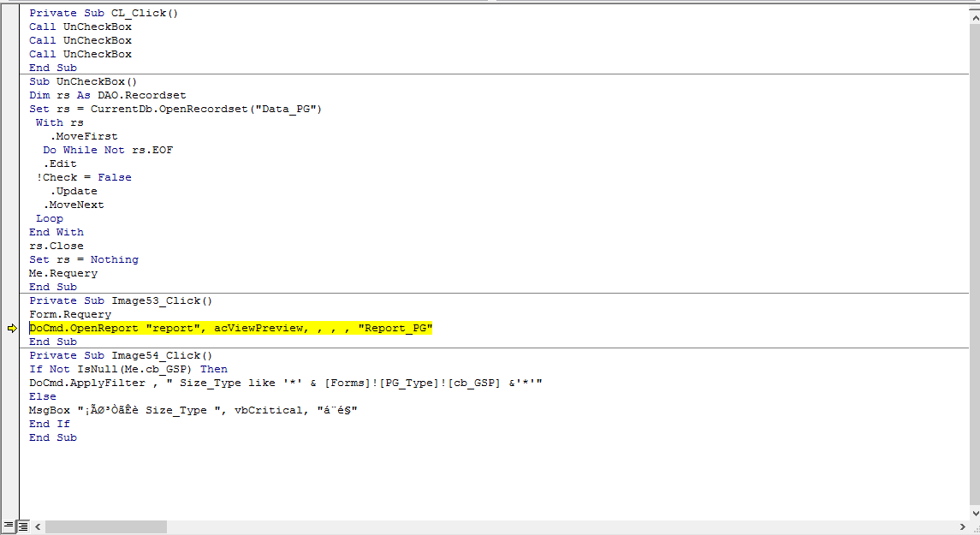Place cursor on the MsgBox line
Viewport: 980px width, 535px height.
[193, 410]
